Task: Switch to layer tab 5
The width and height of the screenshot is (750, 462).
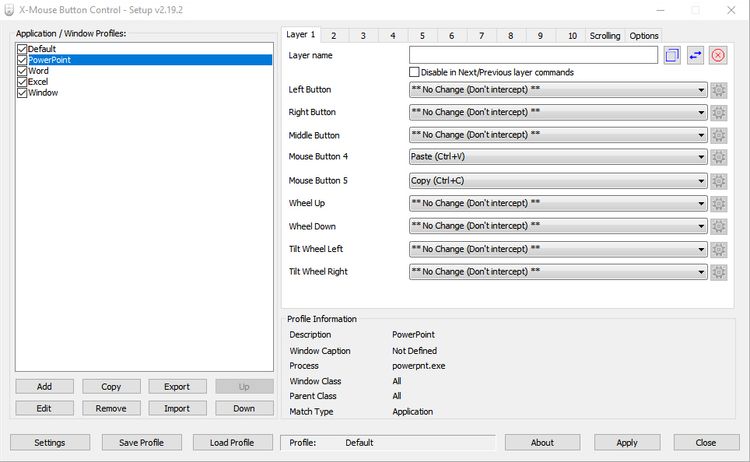Action: click(422, 36)
